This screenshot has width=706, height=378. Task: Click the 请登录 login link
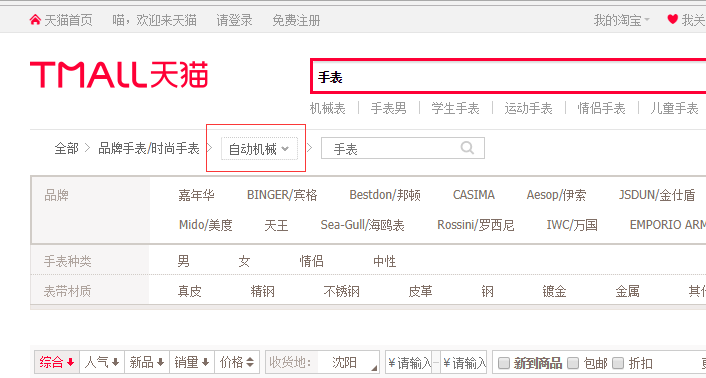[234, 20]
